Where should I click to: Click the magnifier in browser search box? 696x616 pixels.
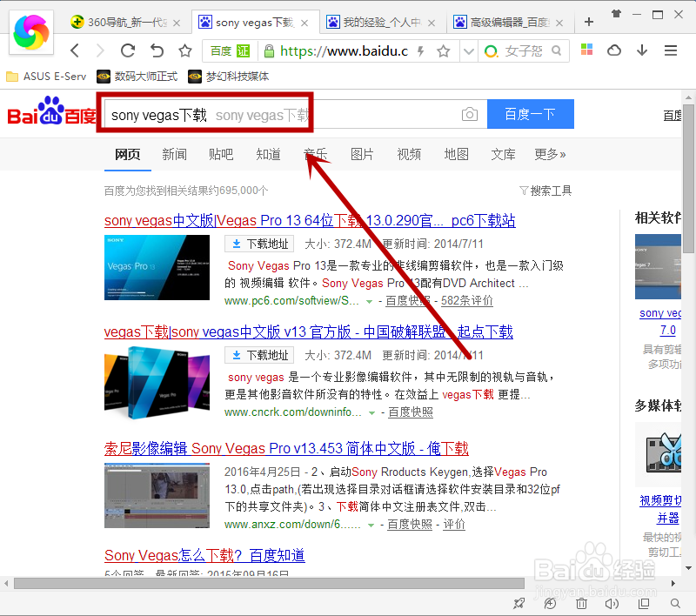point(556,50)
